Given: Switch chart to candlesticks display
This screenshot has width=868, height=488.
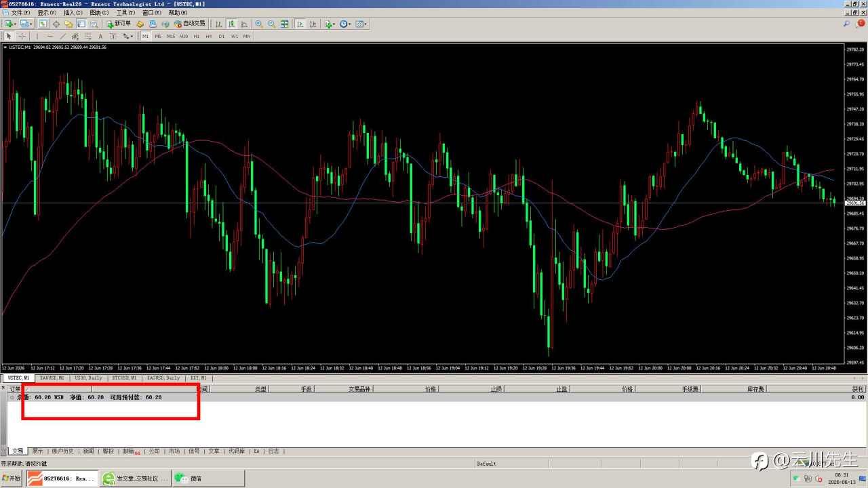Looking at the screenshot, I should tap(231, 24).
